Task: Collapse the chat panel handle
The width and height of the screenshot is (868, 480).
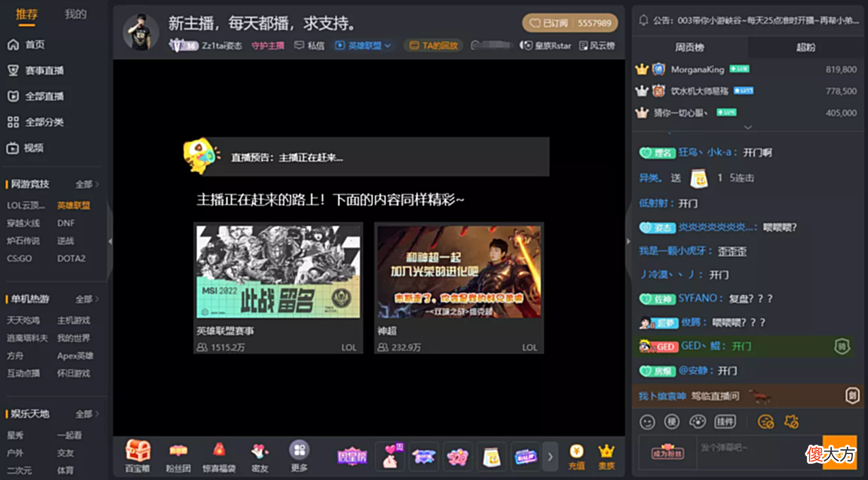Action: pos(628,241)
